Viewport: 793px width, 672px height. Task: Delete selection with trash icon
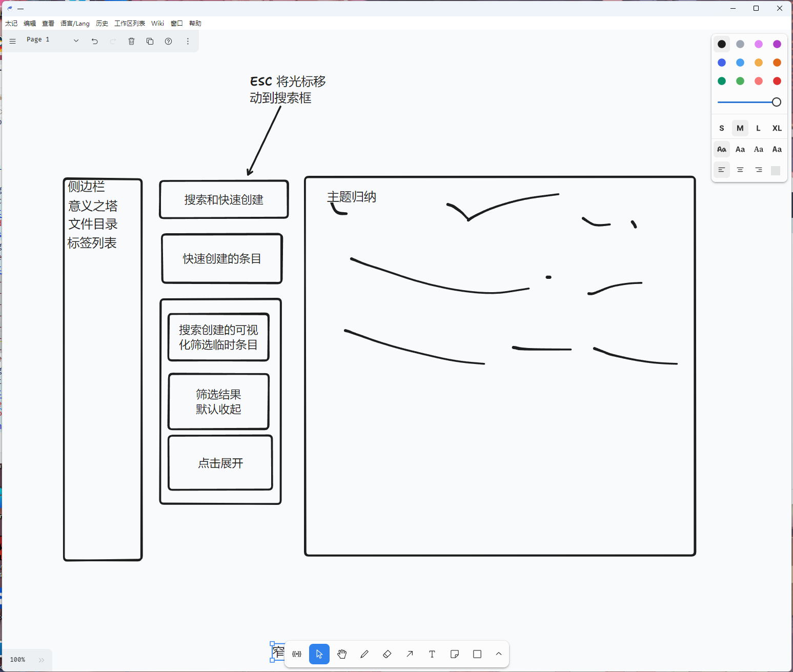[131, 41]
